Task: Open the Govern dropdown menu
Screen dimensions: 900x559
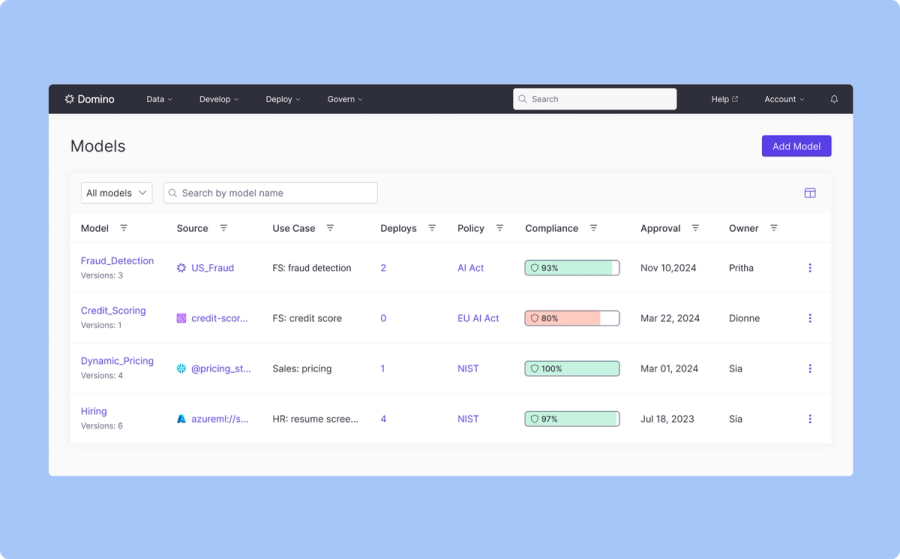Action: click(345, 99)
